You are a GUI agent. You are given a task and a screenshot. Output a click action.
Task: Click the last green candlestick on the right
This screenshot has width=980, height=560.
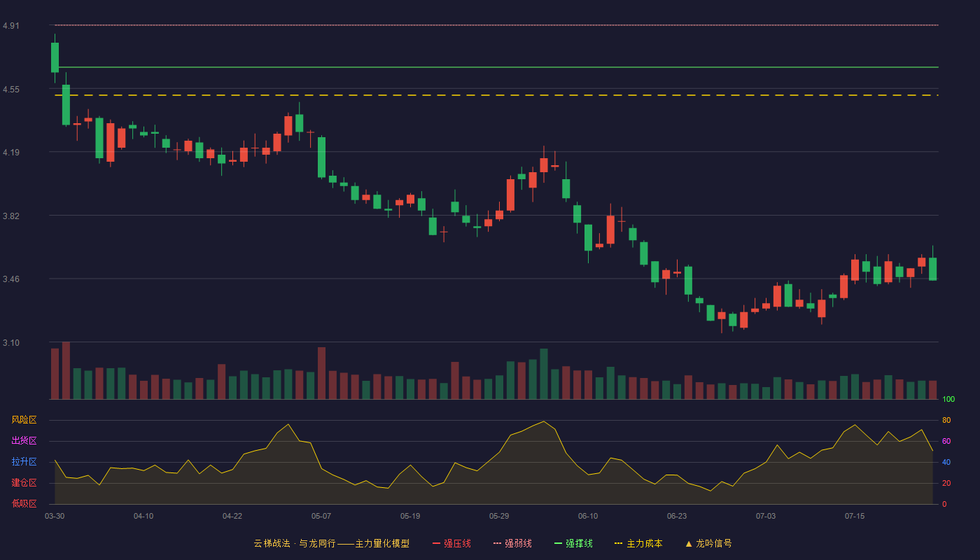click(932, 269)
